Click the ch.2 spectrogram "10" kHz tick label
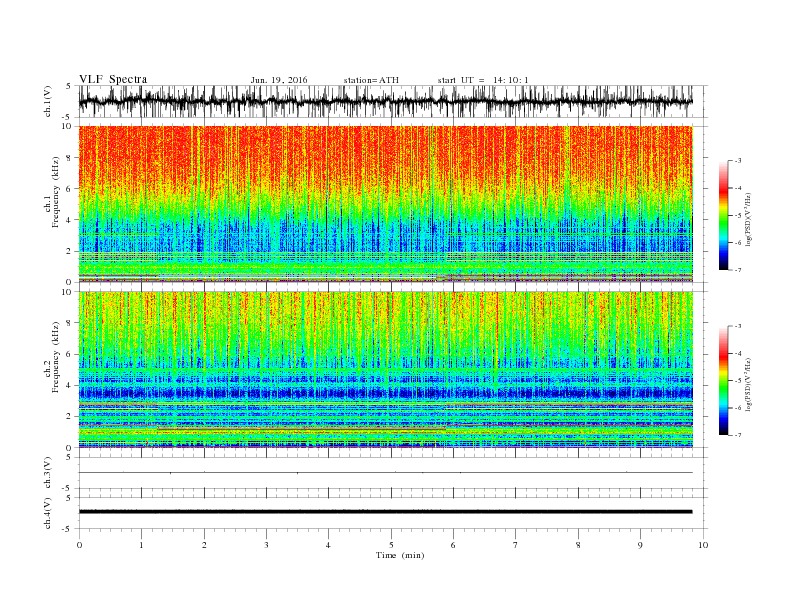 [x=68, y=292]
